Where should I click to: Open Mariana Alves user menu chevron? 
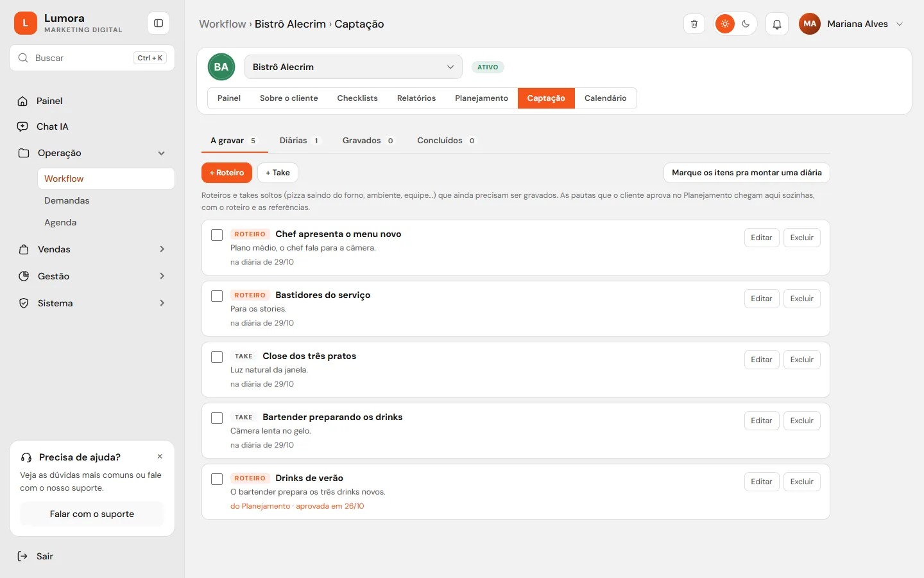(900, 24)
